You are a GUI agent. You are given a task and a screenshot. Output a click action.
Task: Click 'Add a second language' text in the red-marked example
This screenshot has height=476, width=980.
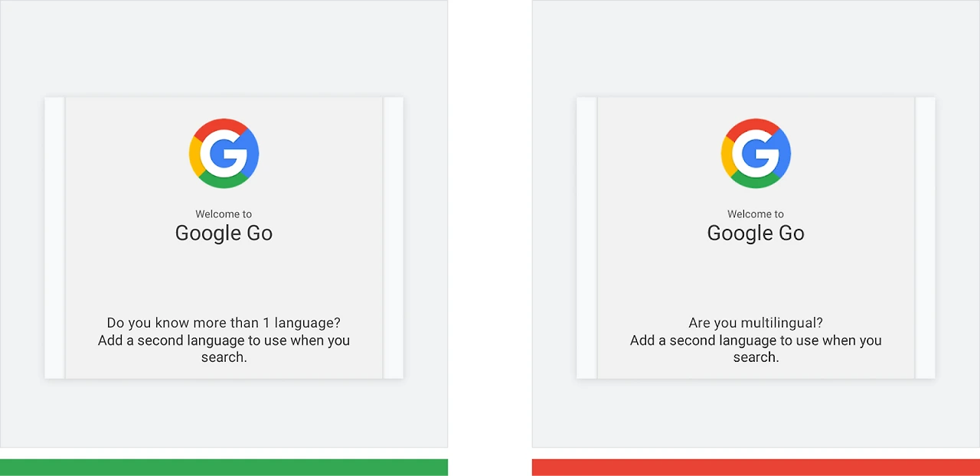pyautogui.click(x=701, y=341)
